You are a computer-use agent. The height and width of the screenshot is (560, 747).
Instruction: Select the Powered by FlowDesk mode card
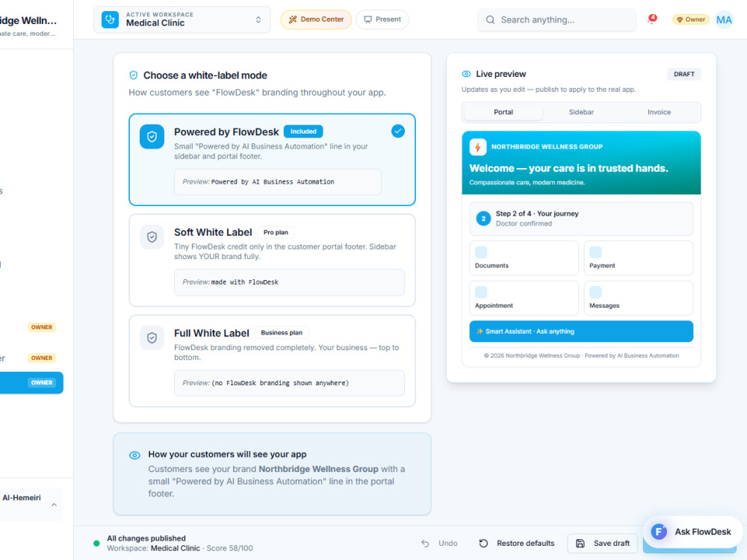[x=272, y=160]
